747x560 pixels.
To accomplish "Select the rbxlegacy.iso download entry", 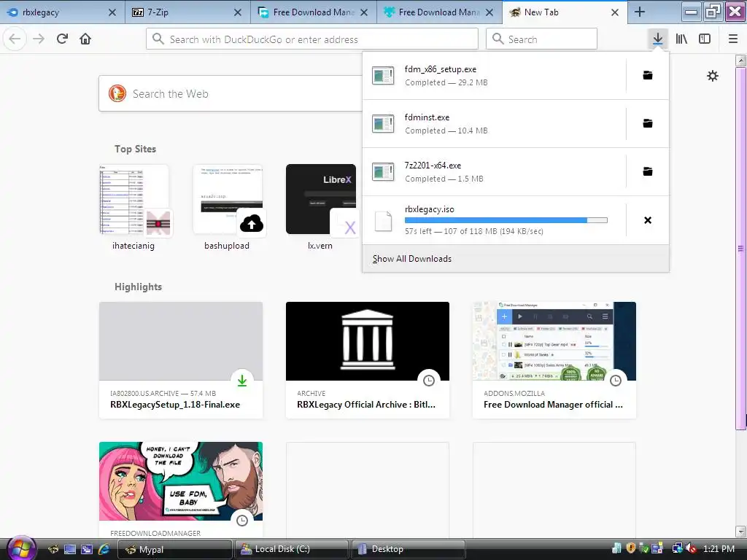I will click(494, 220).
